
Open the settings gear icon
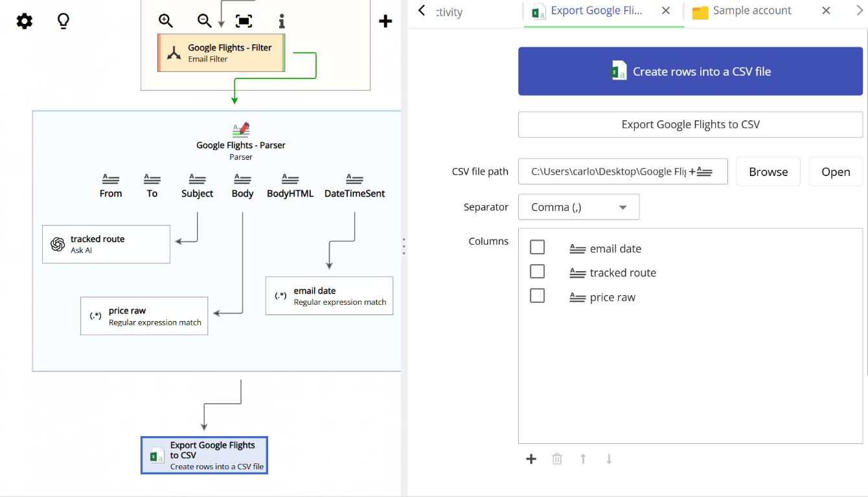click(24, 20)
